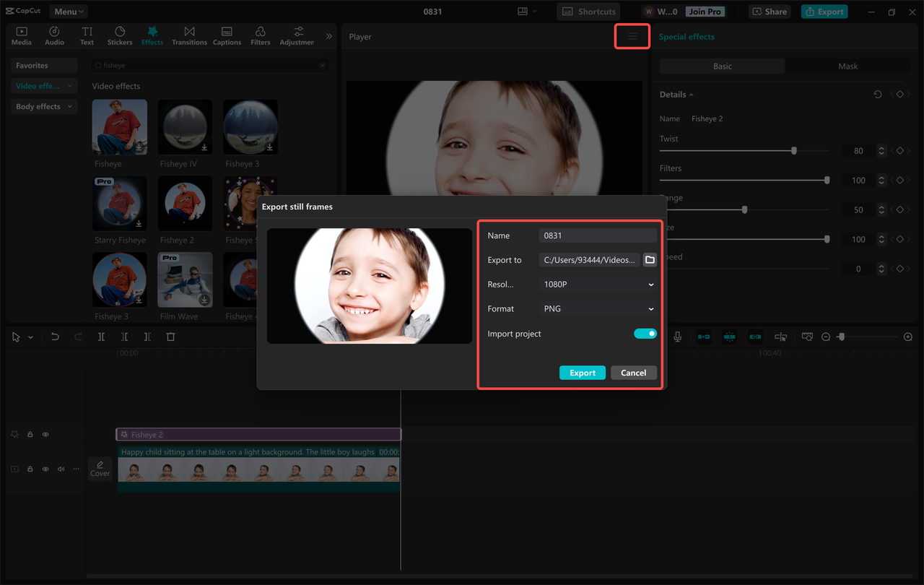Viewport: 924px width, 585px height.
Task: Download the Starry Fisheye effect
Action: tap(139, 223)
